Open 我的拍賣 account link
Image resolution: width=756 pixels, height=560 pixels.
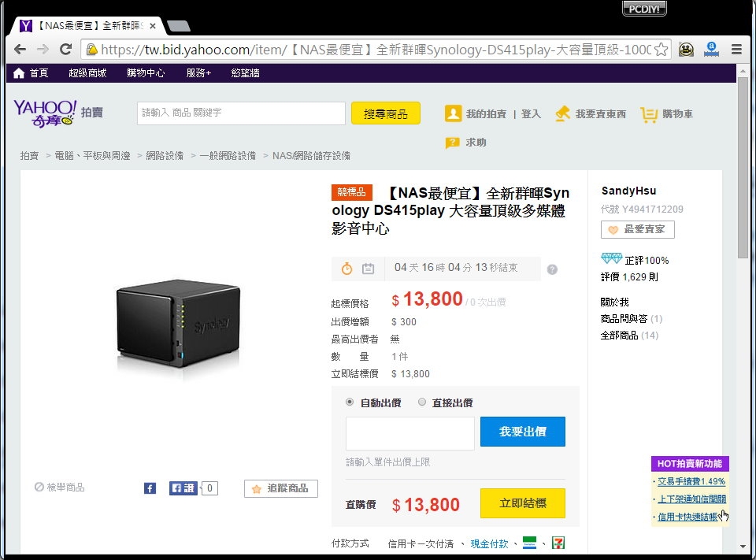[x=476, y=114]
